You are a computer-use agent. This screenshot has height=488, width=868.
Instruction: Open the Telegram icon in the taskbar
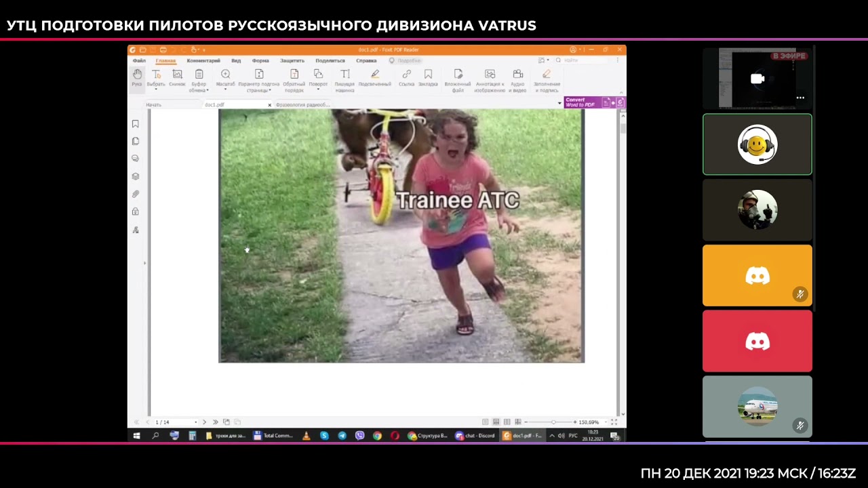point(342,436)
